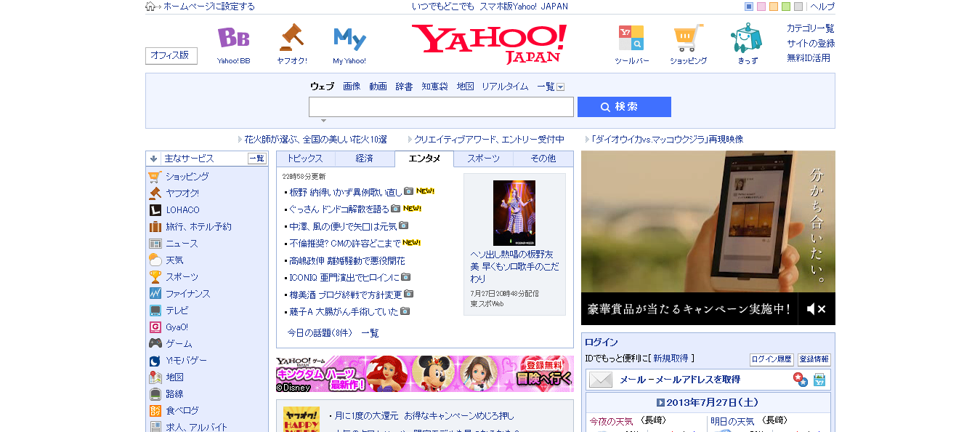Select the blue theme color swatch
The image size is (980, 432).
click(x=749, y=7)
